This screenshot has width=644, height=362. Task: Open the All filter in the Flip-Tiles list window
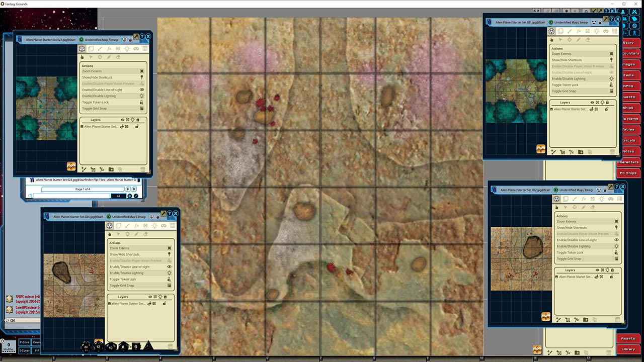(x=119, y=196)
